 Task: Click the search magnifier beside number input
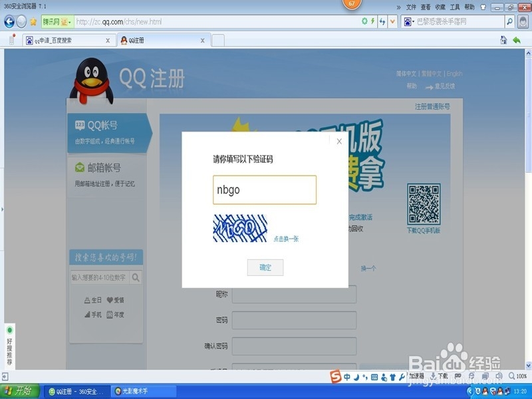tap(136, 277)
